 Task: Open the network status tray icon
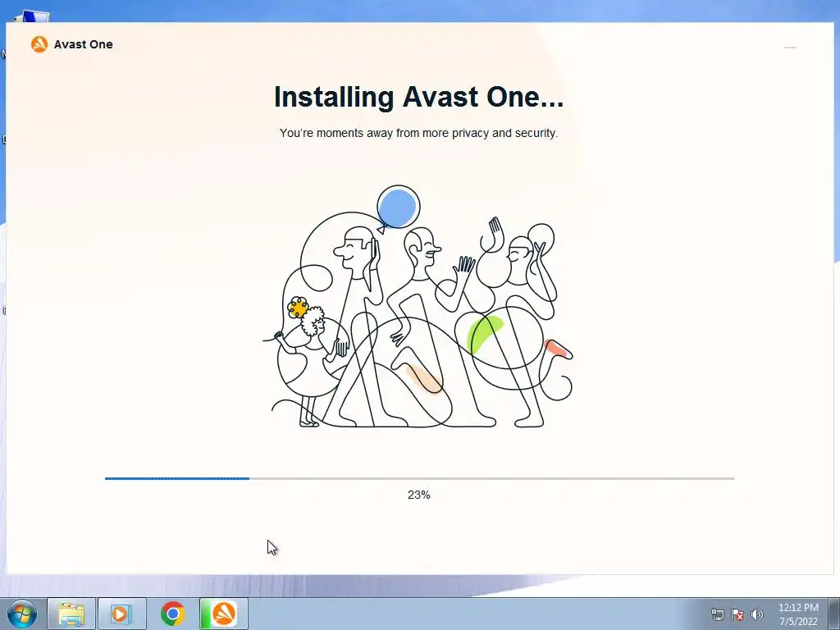tap(717, 614)
